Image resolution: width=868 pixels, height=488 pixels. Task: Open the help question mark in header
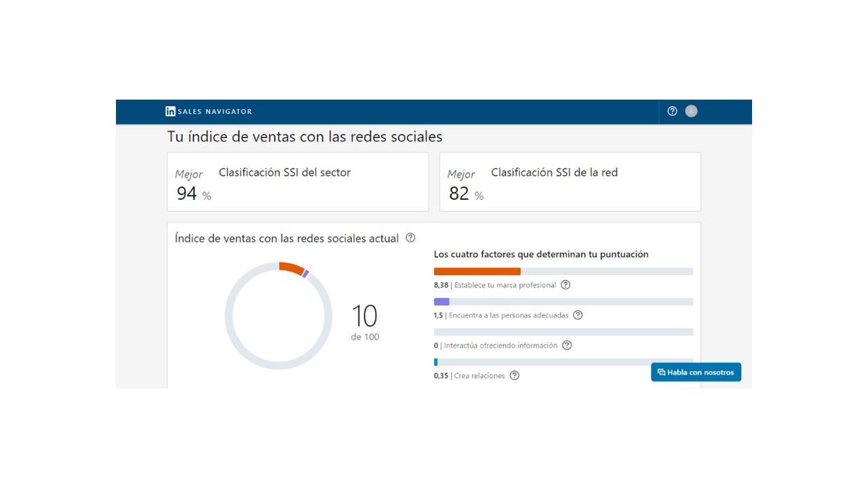point(672,111)
